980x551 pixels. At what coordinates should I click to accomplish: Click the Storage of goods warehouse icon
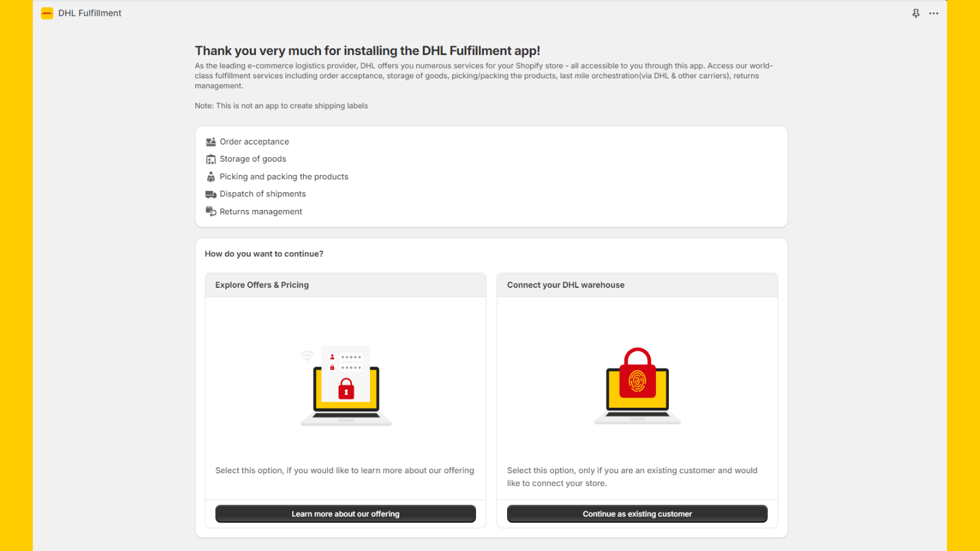211,159
